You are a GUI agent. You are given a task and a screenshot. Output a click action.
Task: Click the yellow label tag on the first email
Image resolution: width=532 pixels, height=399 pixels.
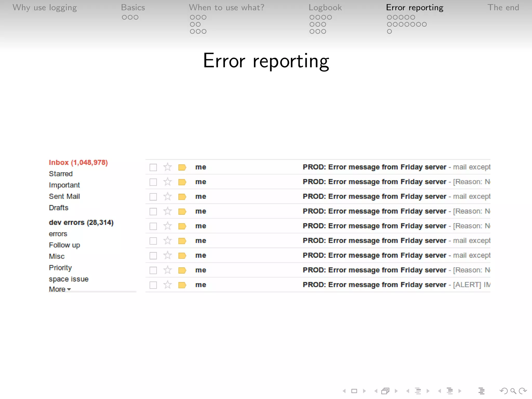coord(182,167)
